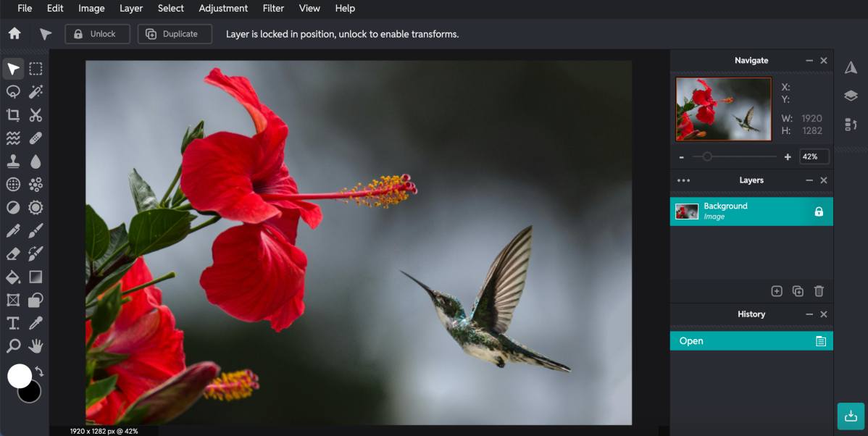Pick the Eyedropper tool
This screenshot has height=436, width=868.
pos(36,322)
